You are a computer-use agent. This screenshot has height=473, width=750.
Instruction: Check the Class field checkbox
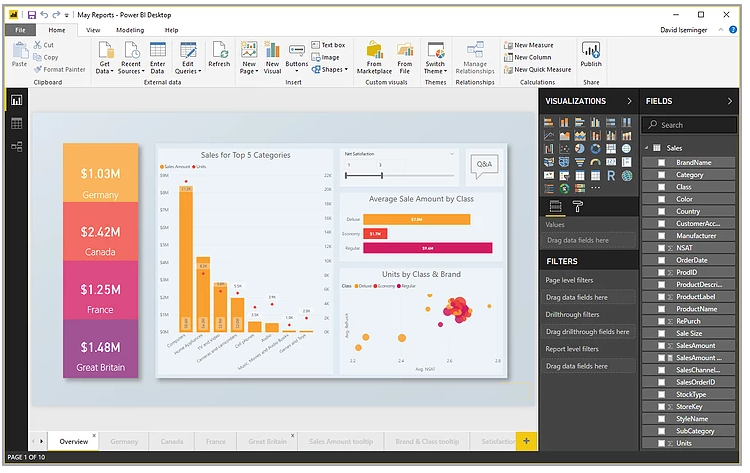[x=662, y=187]
